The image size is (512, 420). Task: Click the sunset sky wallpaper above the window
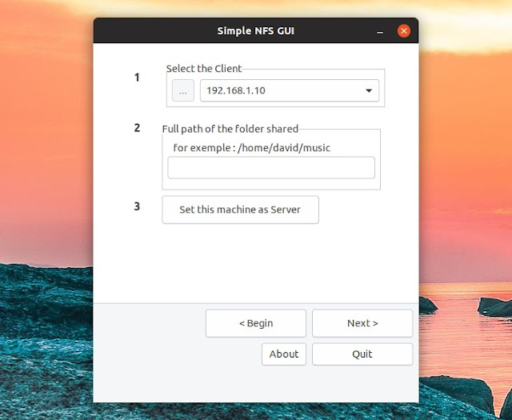tap(256, 8)
